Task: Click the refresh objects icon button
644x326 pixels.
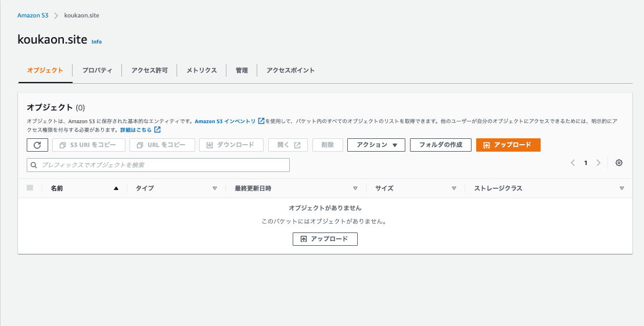Action: tap(37, 145)
